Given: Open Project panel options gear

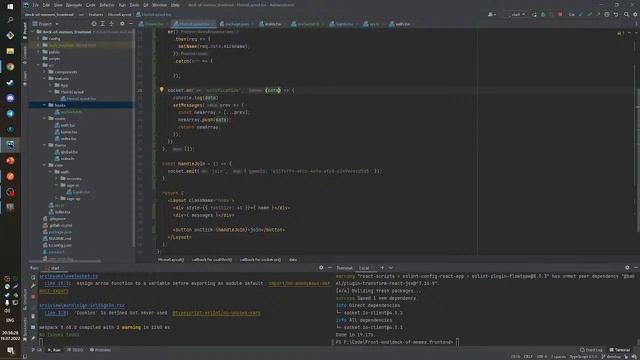Looking at the screenshot, I should tap(122, 24).
